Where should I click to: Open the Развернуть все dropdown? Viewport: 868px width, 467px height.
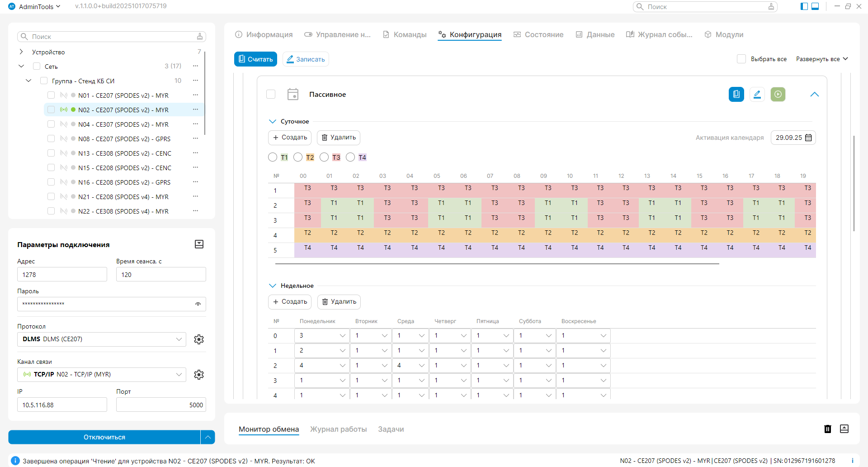[x=822, y=59]
